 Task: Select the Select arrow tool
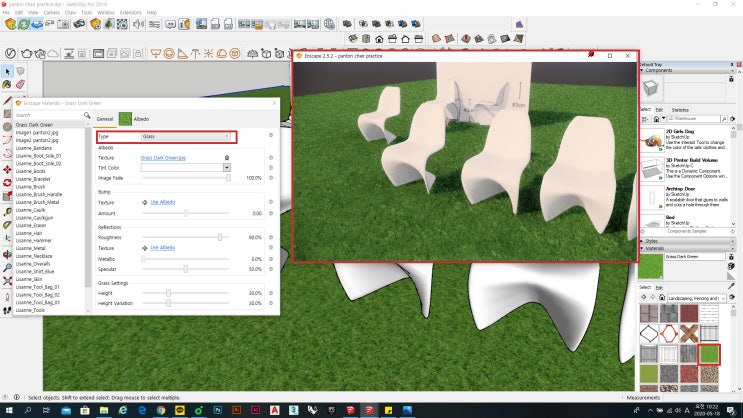pyautogui.click(x=7, y=71)
